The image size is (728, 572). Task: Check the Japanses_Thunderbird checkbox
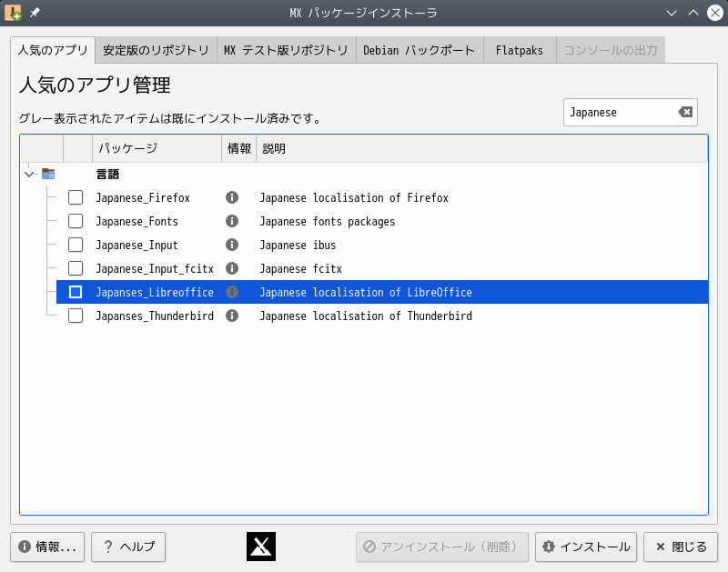point(76,316)
